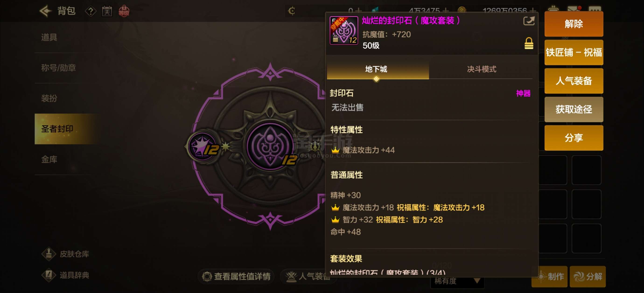
Task: Open 皮肤仓库 skin storage
Action: click(66, 254)
